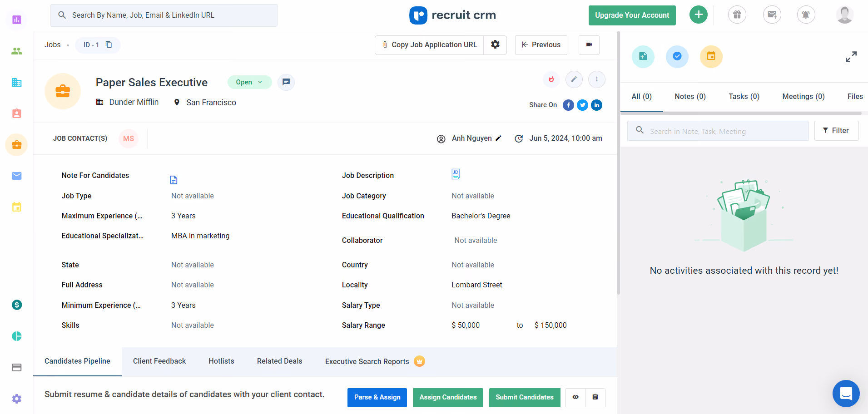Click the Jobs breadcrumb link
The image size is (868, 414).
(53, 44)
